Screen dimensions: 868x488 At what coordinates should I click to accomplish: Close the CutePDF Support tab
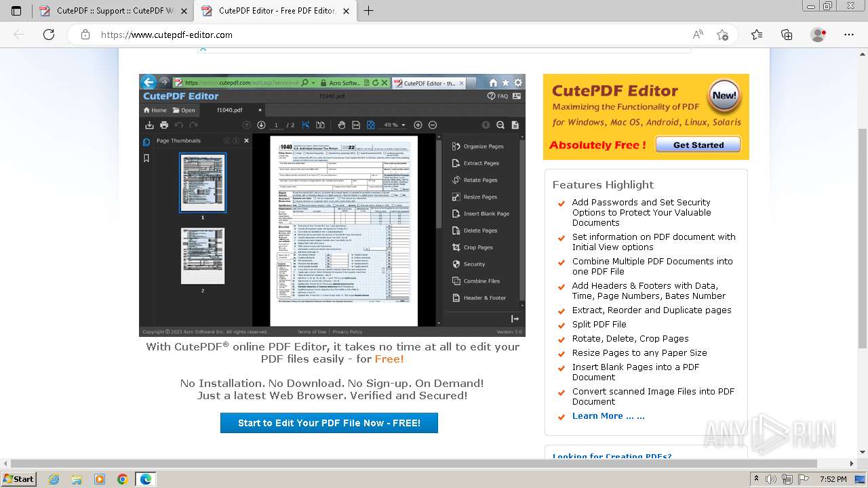pos(184,11)
